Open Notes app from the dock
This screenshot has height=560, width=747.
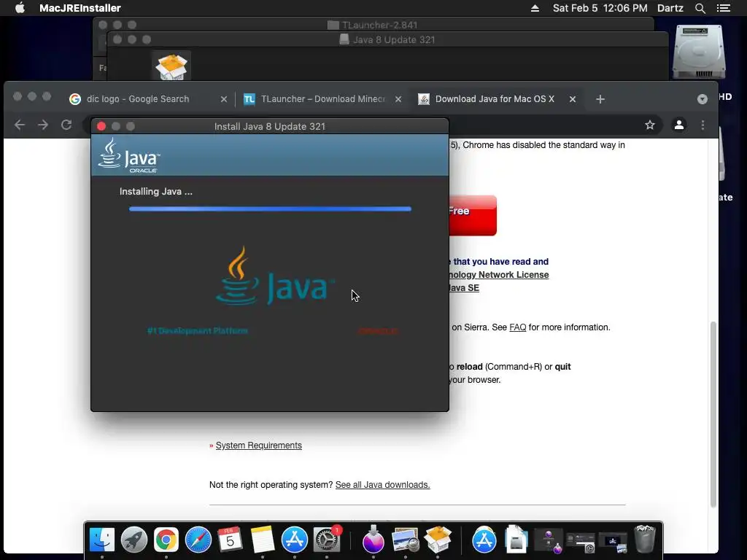click(x=263, y=540)
